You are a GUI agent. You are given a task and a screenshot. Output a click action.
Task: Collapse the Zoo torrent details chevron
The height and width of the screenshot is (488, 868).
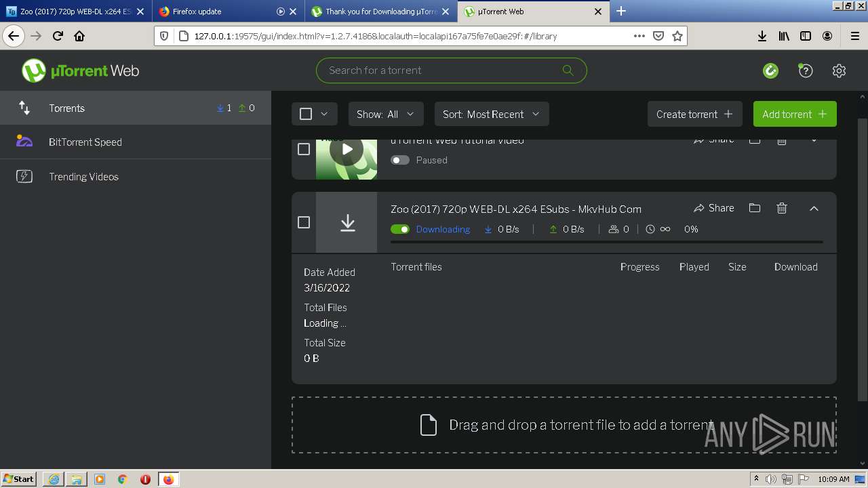click(814, 208)
